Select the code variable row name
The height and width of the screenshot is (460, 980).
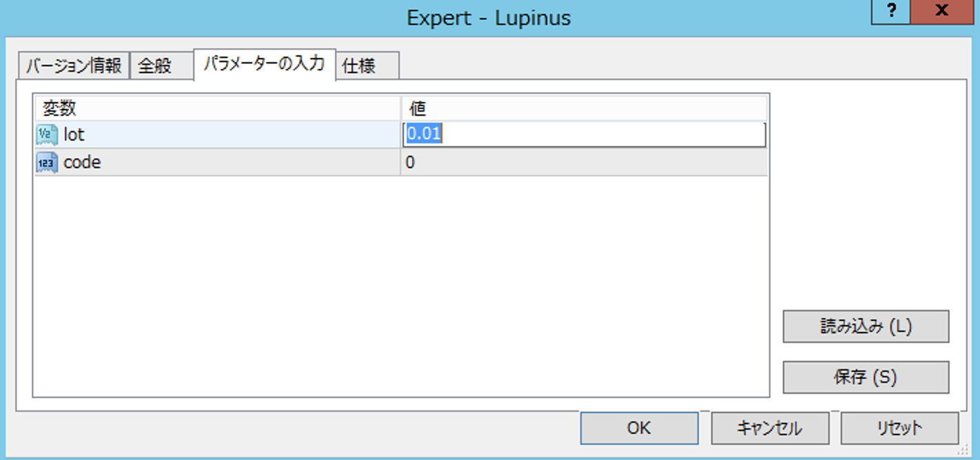pyautogui.click(x=82, y=163)
